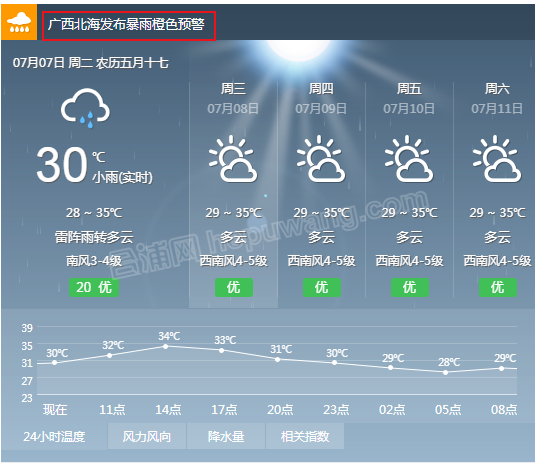Click the 29℃ point at 02点
Image resolution: width=535 pixels, height=463 pixels.
pos(391,368)
